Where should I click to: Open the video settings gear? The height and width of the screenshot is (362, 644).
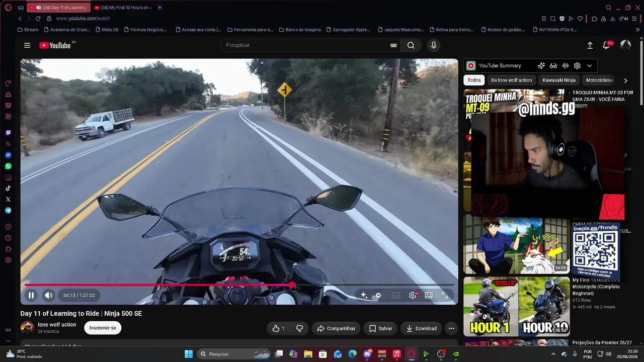point(413,295)
